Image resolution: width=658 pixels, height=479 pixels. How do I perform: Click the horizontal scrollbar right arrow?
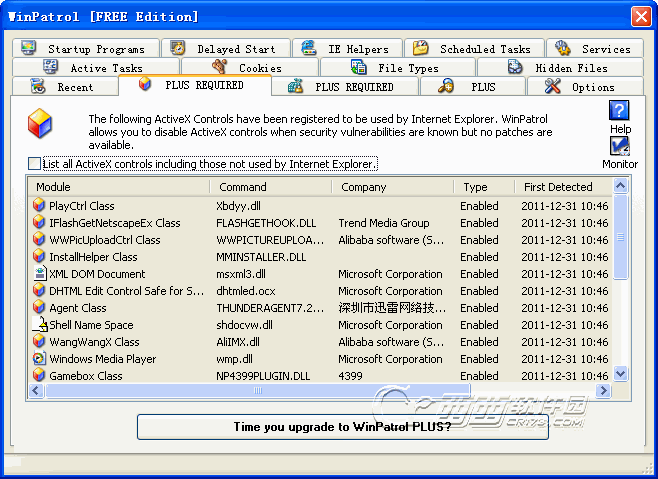(x=603, y=390)
